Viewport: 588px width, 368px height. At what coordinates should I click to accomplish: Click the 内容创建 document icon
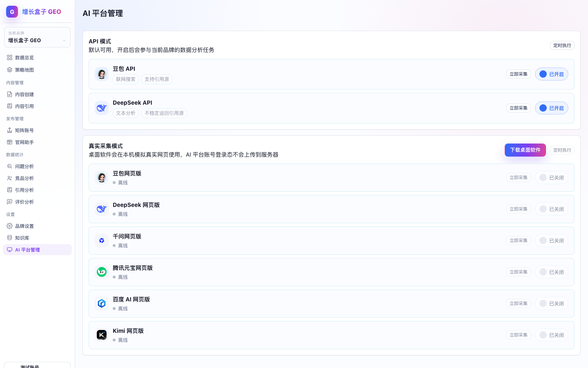pyautogui.click(x=9, y=94)
